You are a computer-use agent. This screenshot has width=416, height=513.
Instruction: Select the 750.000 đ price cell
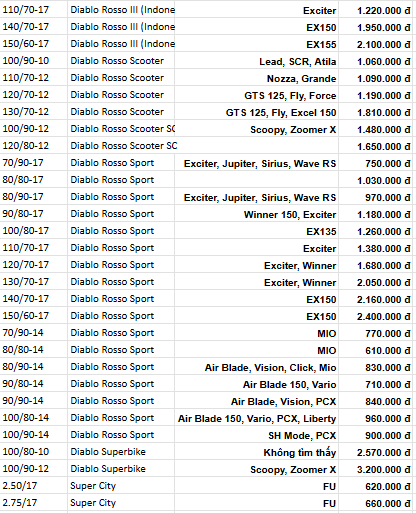375,163
